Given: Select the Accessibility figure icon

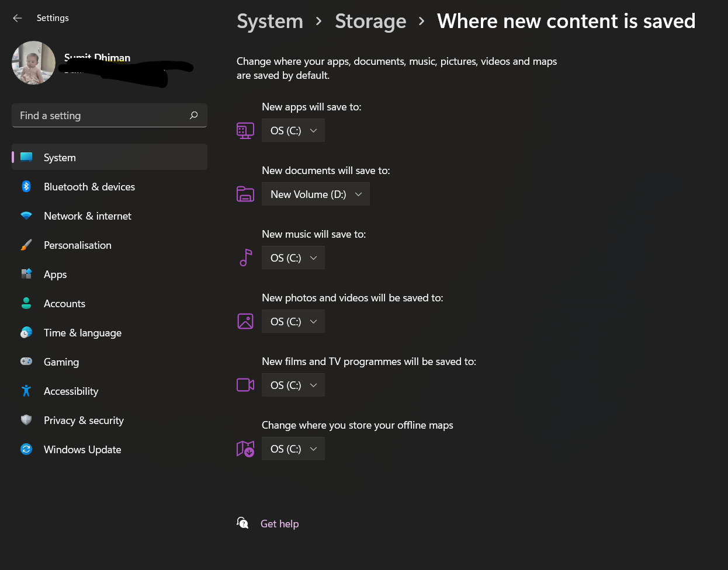Looking at the screenshot, I should (x=26, y=391).
